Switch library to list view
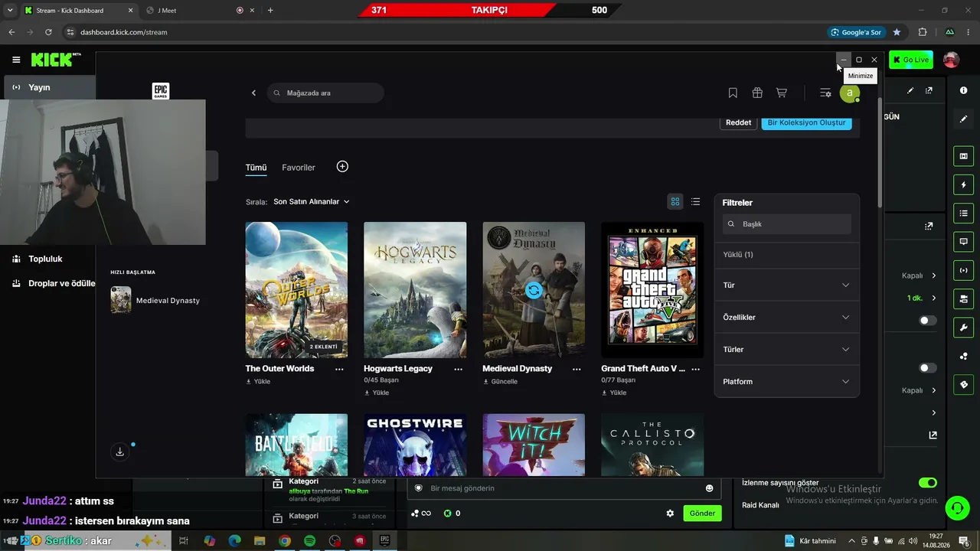980x551 pixels. click(695, 201)
